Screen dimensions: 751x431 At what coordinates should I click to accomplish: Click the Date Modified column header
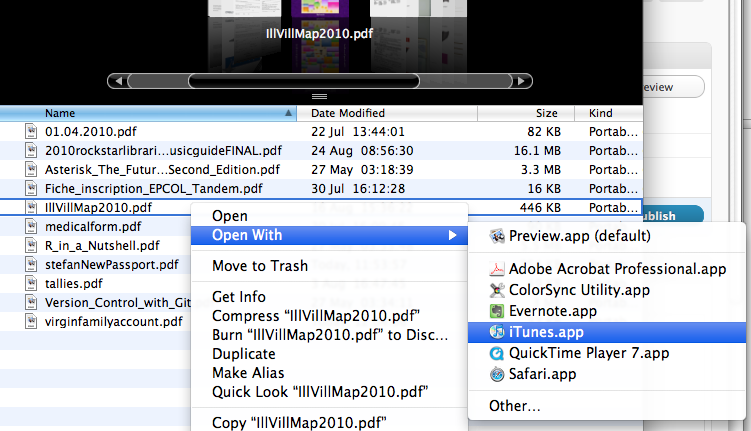click(x=350, y=113)
